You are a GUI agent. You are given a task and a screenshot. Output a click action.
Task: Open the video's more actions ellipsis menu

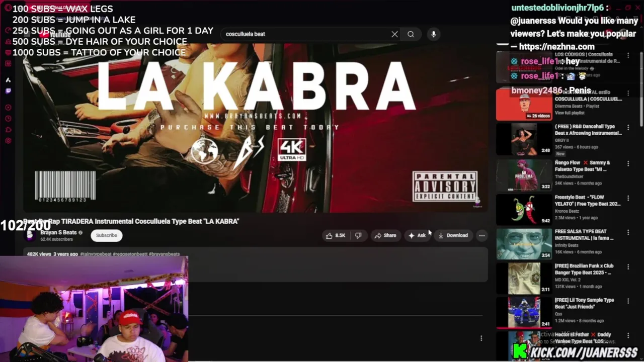pos(482,235)
